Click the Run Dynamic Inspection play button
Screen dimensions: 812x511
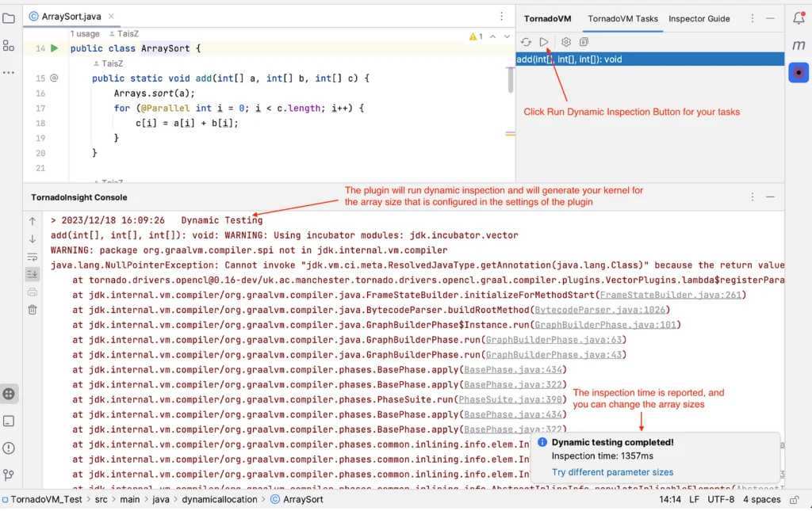[544, 42]
